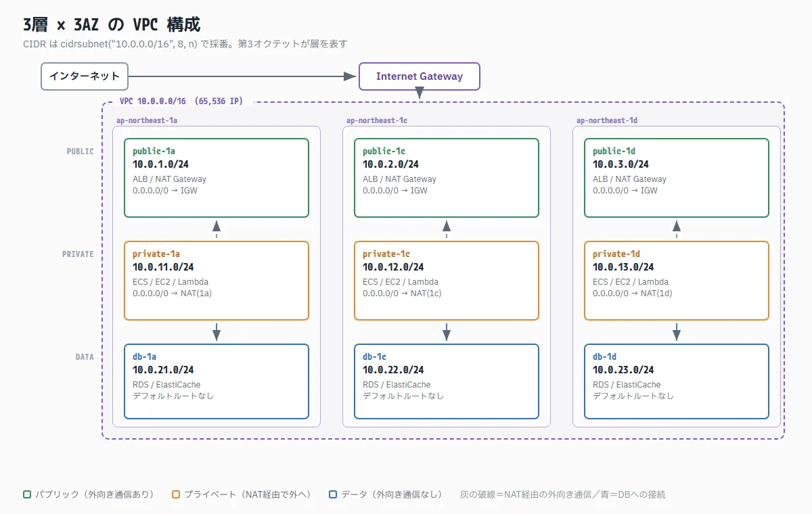Click the ap-northeast-1a zone label
The height and width of the screenshot is (514, 812).
(147, 120)
